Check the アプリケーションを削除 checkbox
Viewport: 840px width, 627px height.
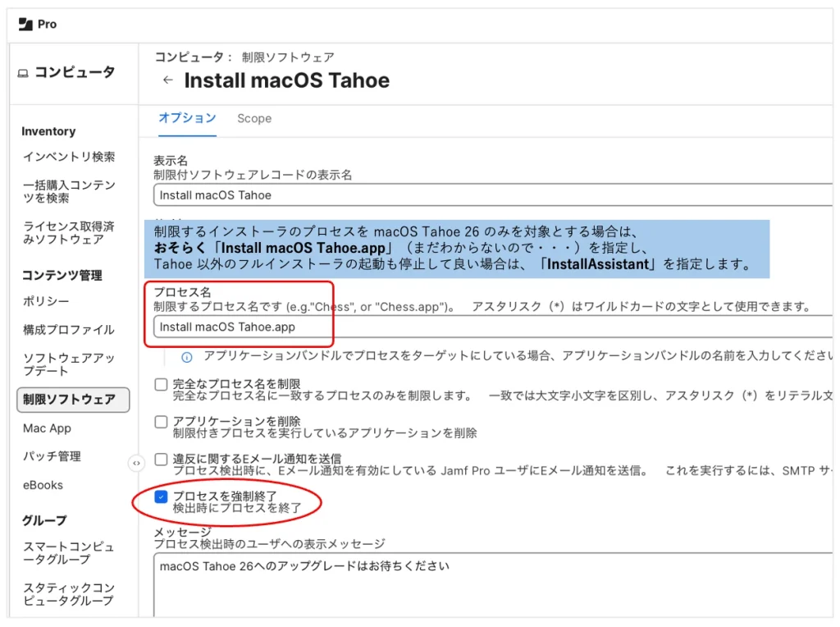[x=161, y=421]
